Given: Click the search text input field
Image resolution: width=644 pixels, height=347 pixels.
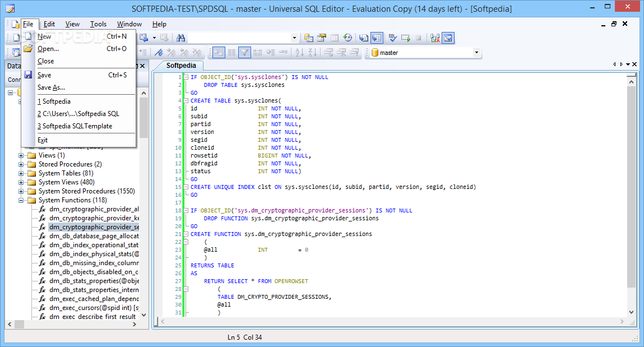Looking at the screenshot, I should click(239, 38).
